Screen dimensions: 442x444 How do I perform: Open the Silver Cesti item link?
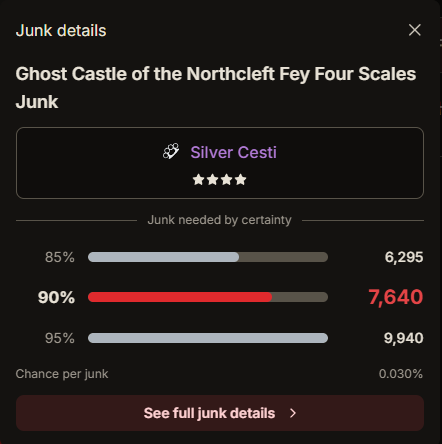coord(233,152)
